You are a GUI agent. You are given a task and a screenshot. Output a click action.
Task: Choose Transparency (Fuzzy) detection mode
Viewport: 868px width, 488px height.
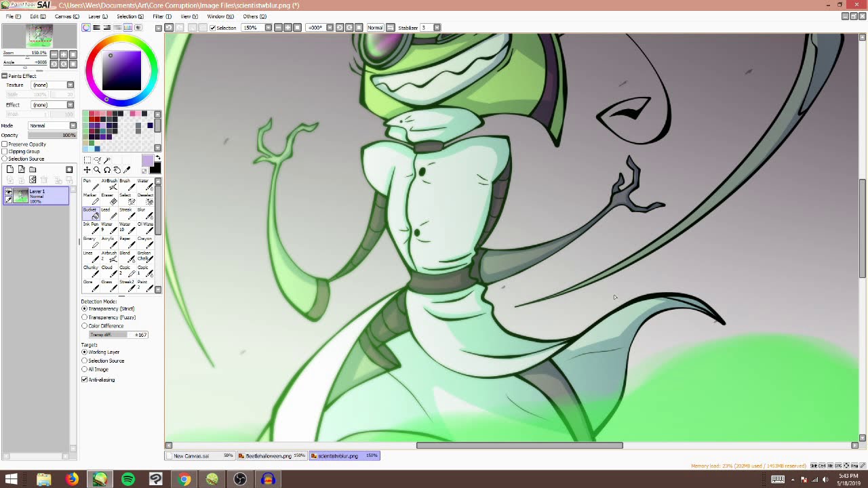(x=85, y=317)
